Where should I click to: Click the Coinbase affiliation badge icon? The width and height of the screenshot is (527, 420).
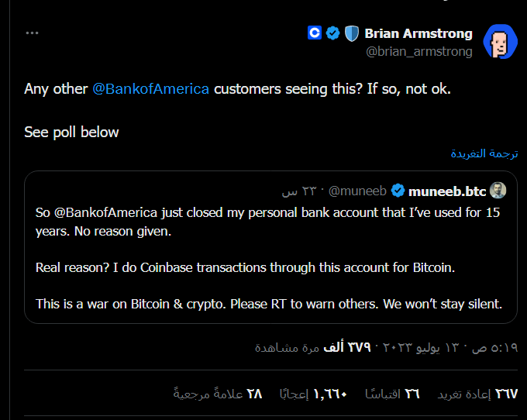[315, 33]
